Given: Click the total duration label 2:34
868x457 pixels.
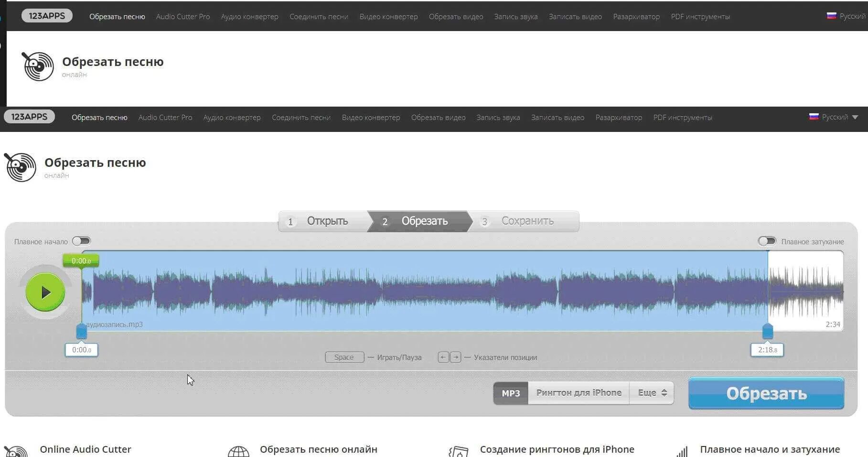Looking at the screenshot, I should pyautogui.click(x=833, y=324).
